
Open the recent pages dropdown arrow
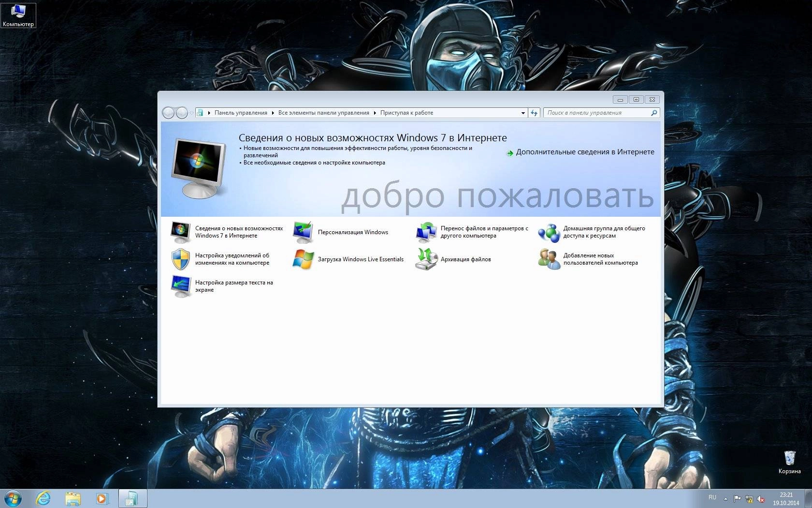191,113
